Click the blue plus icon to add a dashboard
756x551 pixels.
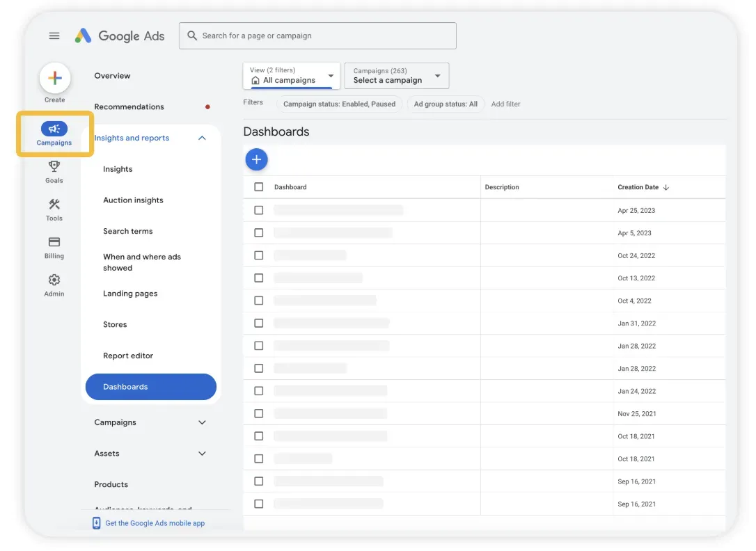[256, 159]
